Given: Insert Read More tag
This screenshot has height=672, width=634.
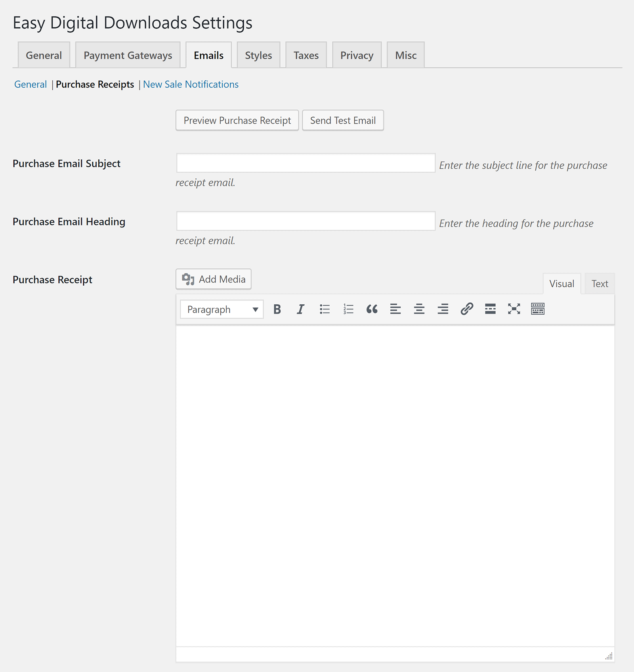Looking at the screenshot, I should tap(490, 309).
